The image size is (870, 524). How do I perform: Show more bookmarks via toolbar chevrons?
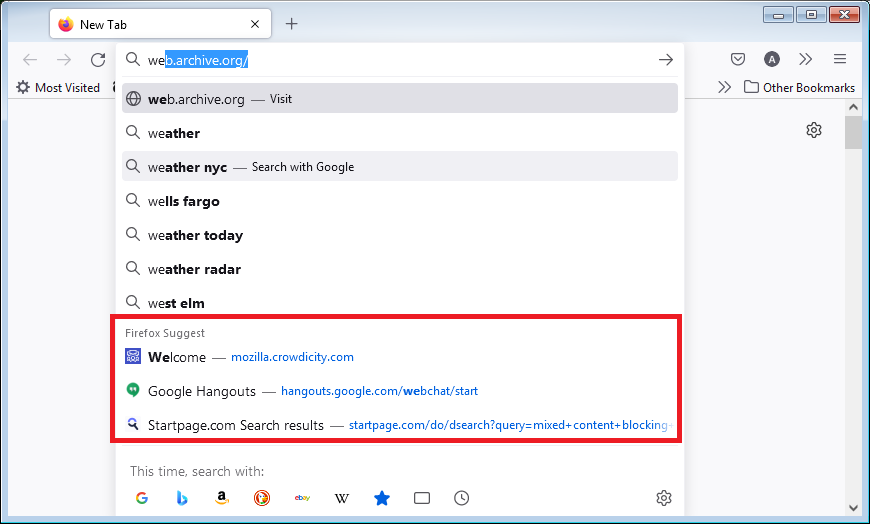(x=724, y=87)
